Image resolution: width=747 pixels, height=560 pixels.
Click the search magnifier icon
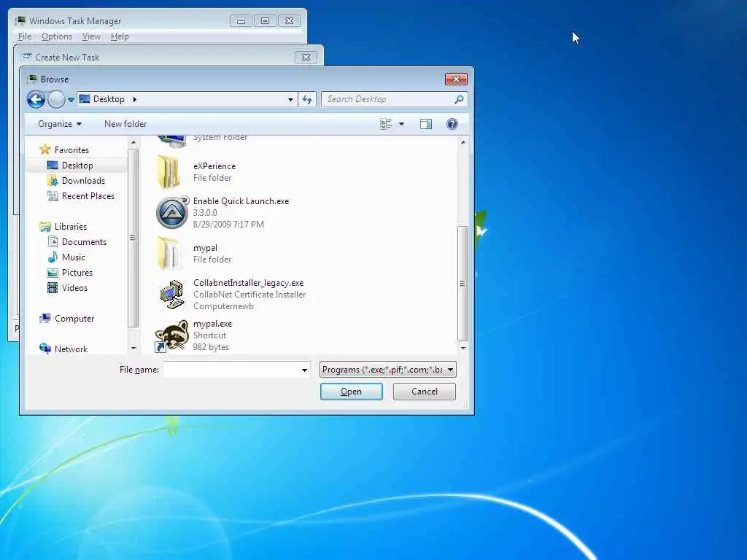click(459, 99)
